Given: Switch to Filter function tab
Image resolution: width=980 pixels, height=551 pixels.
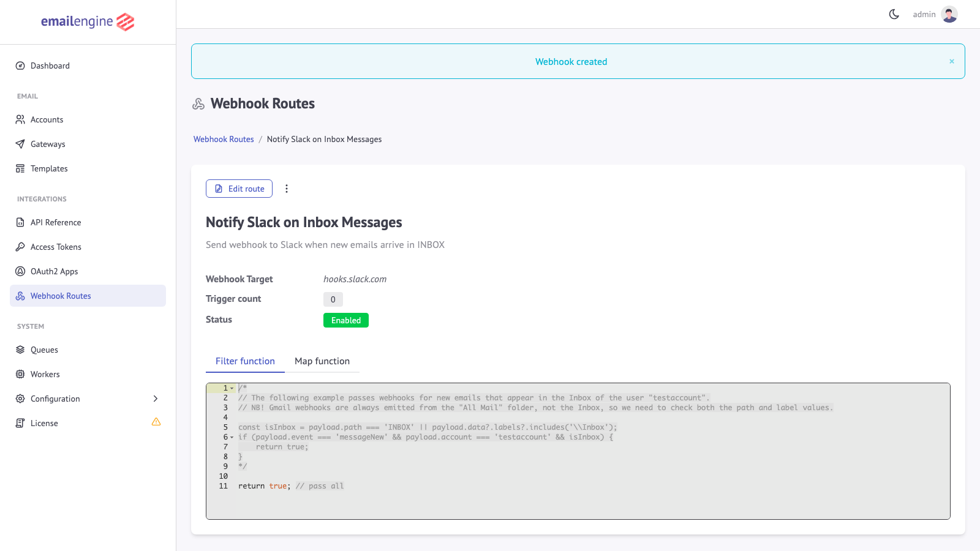Looking at the screenshot, I should click(245, 361).
